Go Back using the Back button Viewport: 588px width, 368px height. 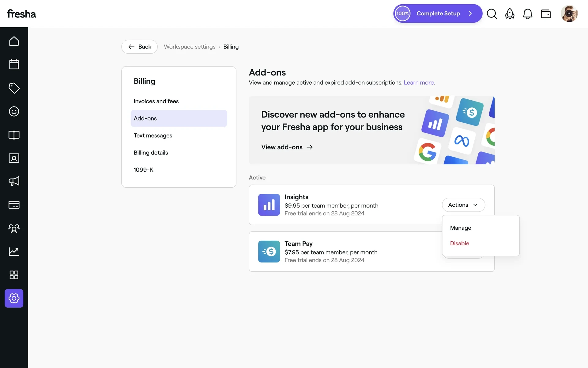pos(139,47)
